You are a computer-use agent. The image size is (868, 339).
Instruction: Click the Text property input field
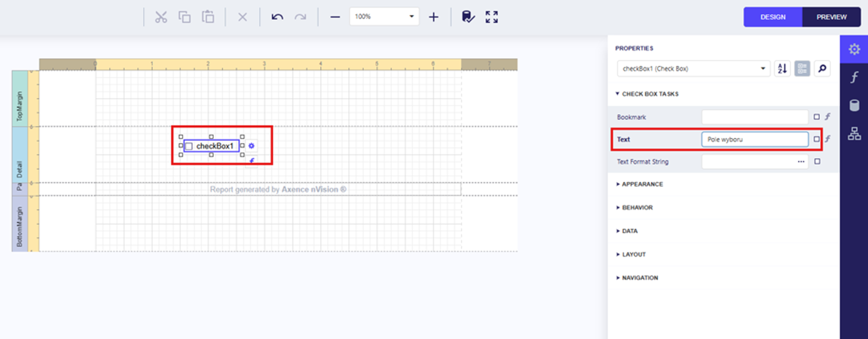(x=754, y=139)
